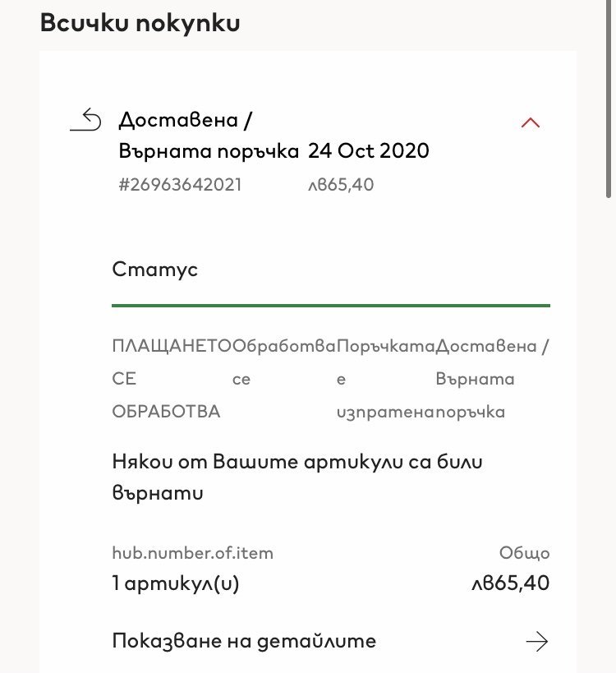Click the order date 24 Oct 2020
Image resolution: width=616 pixels, height=673 pixels.
point(369,151)
